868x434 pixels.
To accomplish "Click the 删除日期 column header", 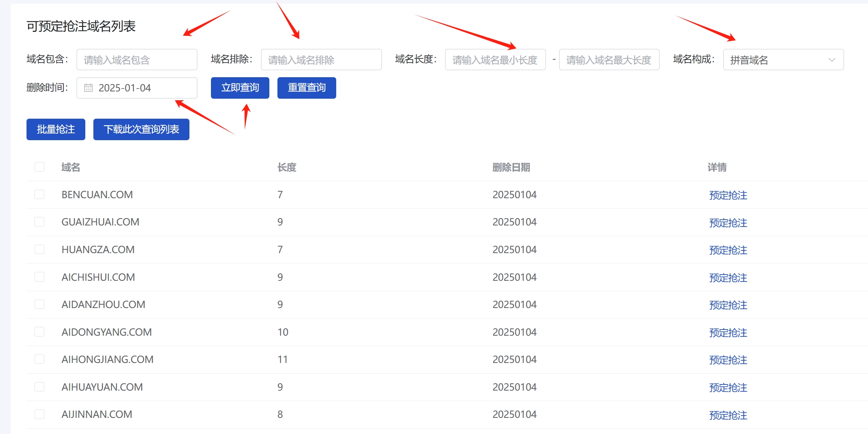I will [x=511, y=167].
